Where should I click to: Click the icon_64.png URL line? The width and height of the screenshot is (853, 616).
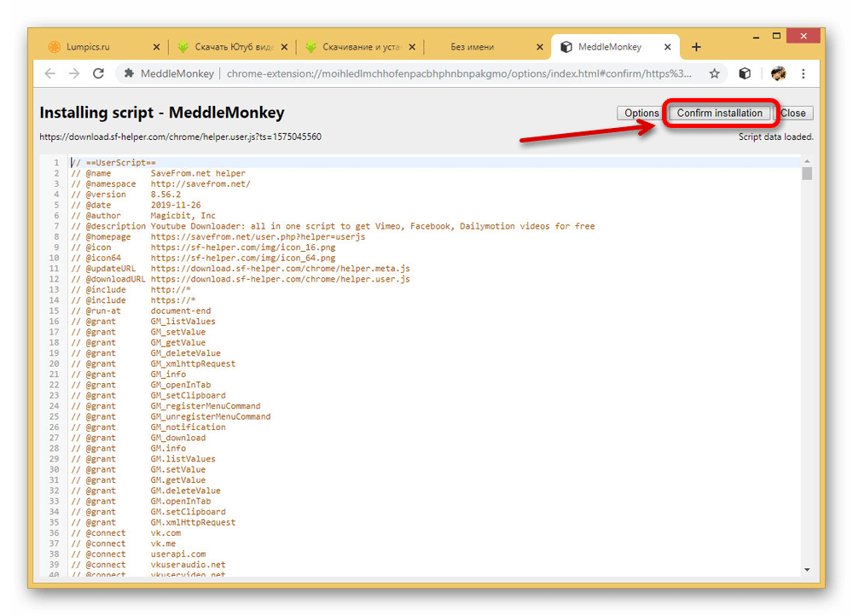243,258
